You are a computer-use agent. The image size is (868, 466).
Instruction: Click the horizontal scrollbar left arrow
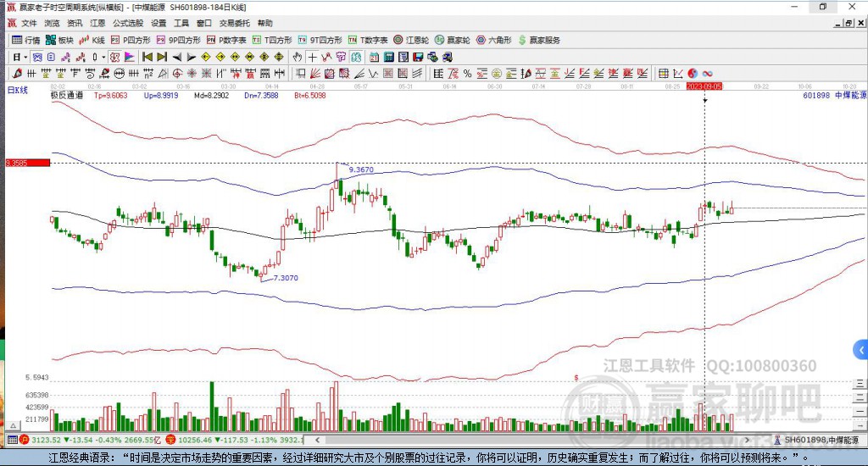pyautogui.click(x=317, y=440)
